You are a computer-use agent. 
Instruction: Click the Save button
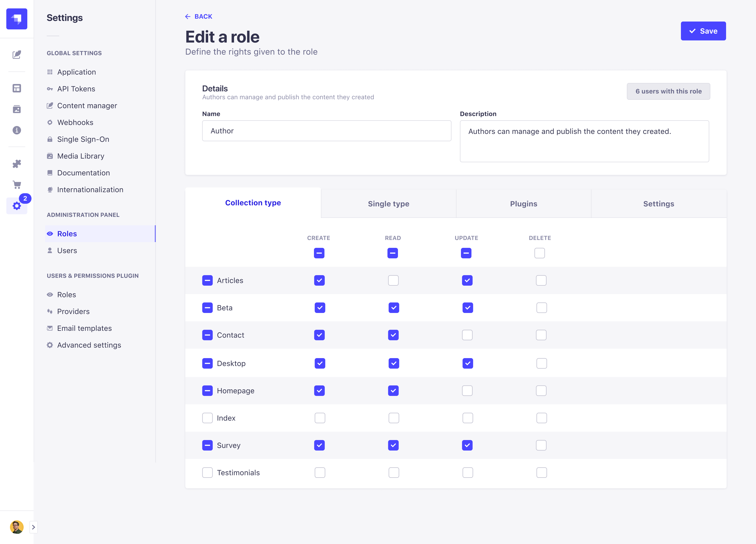point(703,31)
